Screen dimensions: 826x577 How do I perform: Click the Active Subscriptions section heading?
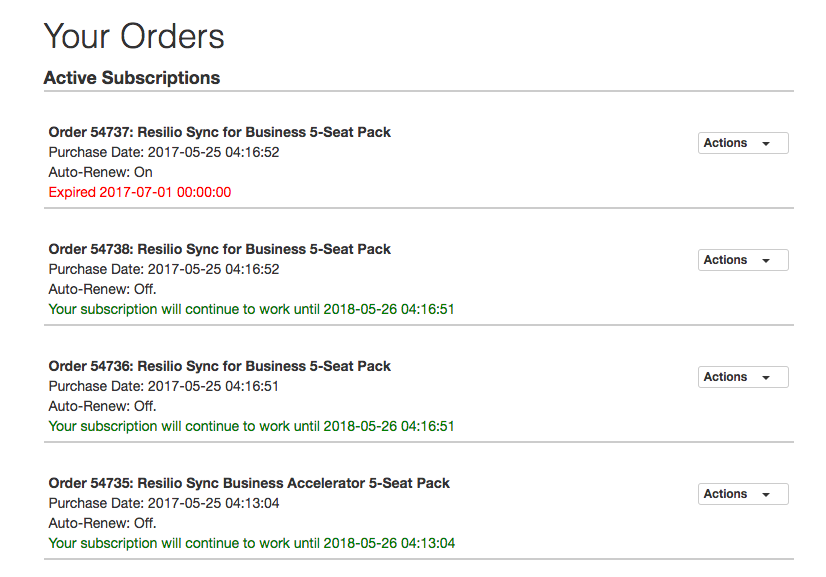[x=132, y=78]
